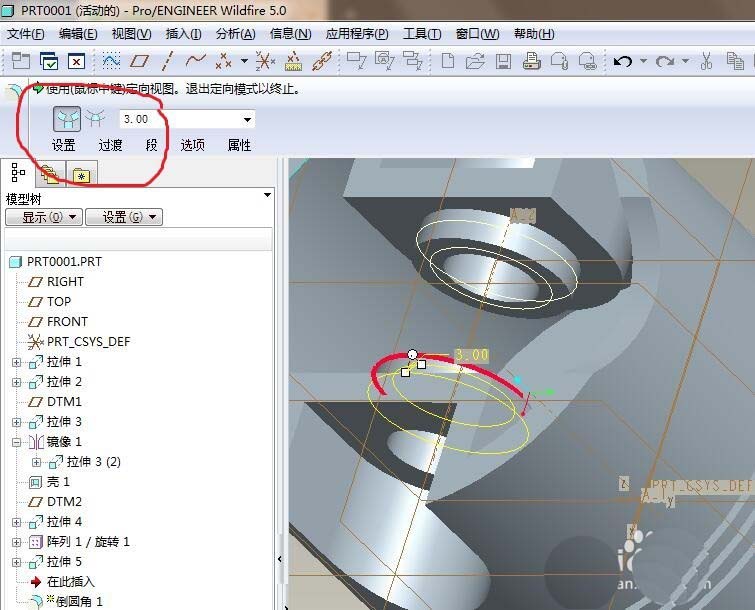Open the 属性 dashboard tab
The image size is (755, 610).
click(239, 145)
